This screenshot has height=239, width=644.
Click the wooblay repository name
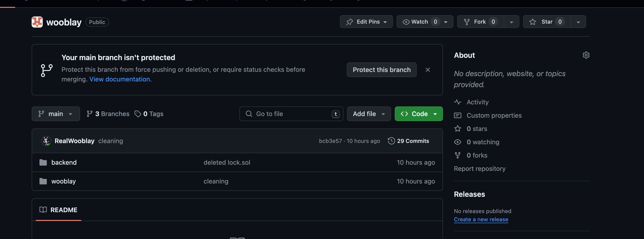[x=64, y=22]
